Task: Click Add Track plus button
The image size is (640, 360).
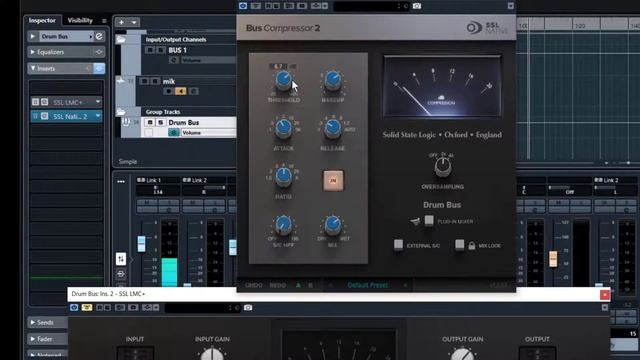Action: click(x=121, y=22)
